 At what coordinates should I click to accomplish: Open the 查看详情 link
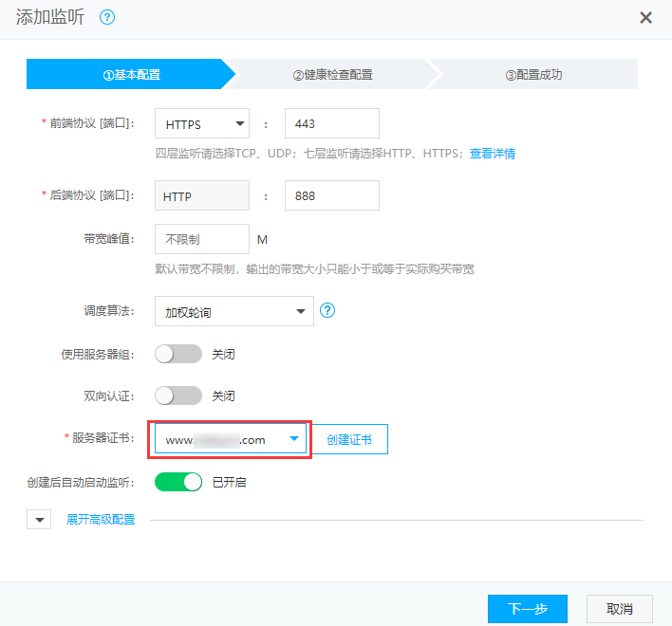pos(493,154)
